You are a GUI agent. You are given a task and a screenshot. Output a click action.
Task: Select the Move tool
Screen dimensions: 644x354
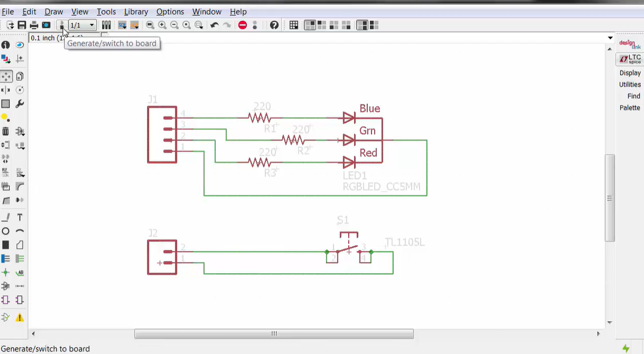tap(6, 76)
